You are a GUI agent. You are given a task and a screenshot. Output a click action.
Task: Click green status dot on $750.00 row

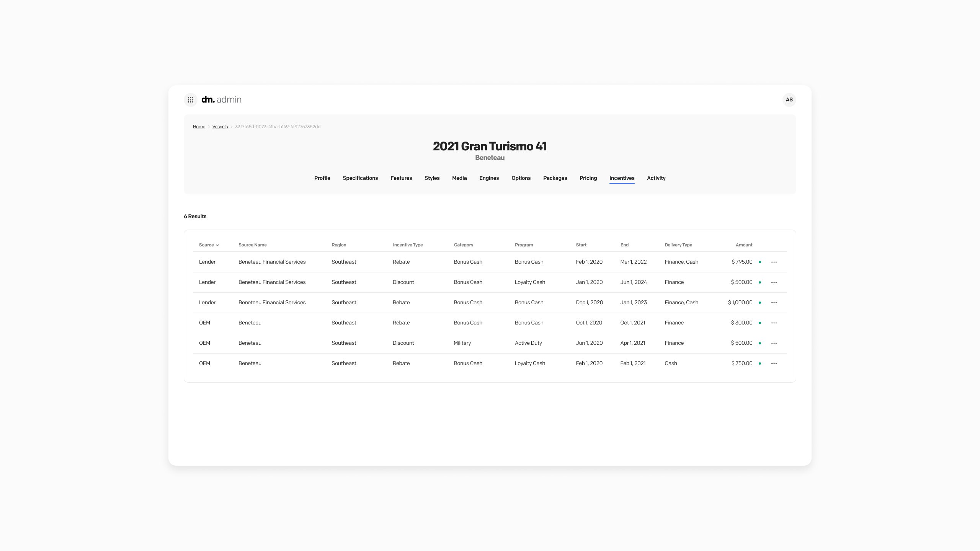(x=760, y=364)
